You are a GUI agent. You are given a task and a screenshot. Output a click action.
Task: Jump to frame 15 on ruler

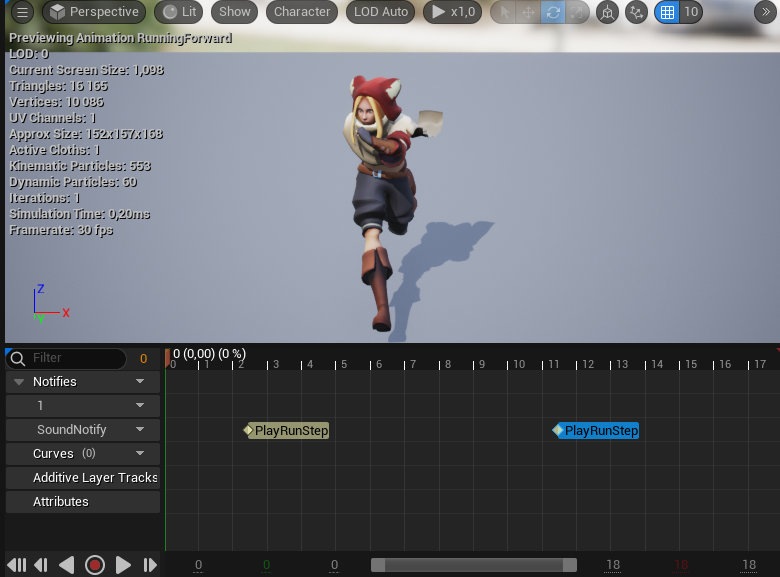click(691, 364)
